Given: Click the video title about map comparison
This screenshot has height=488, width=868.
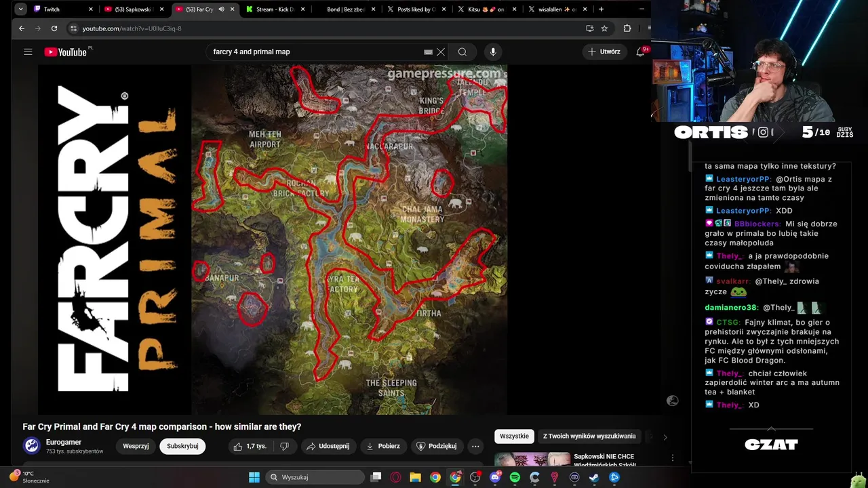Looking at the screenshot, I should [161, 426].
